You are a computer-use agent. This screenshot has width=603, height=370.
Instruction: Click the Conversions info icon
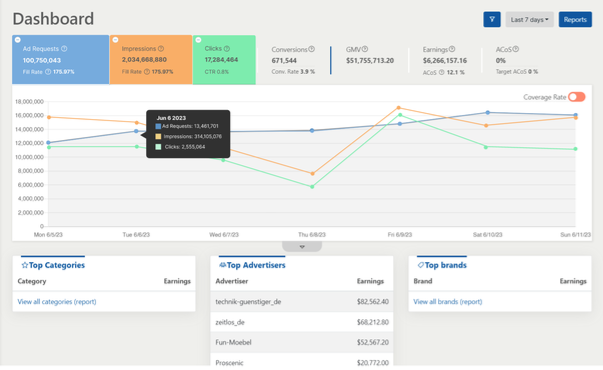coord(311,49)
